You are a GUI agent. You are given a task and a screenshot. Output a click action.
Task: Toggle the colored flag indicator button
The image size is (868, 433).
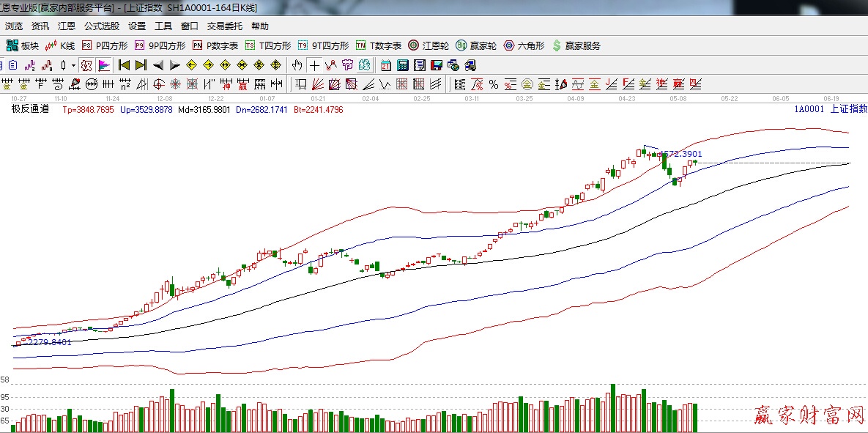pos(104,65)
